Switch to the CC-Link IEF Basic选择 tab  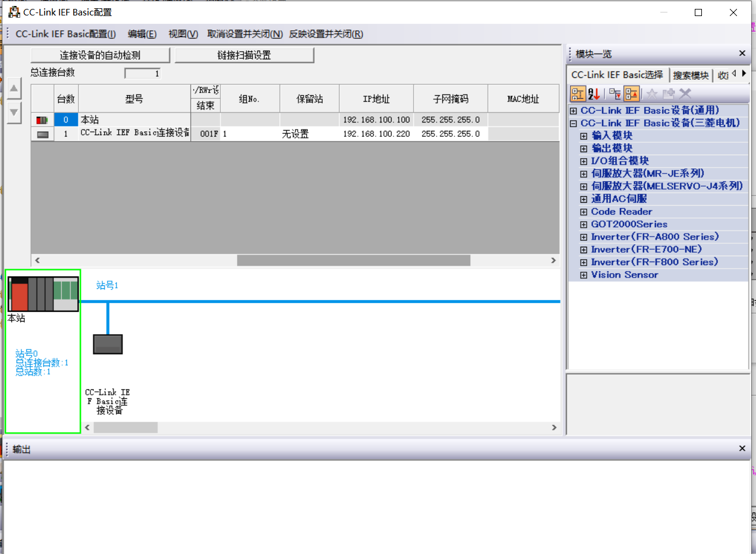617,75
